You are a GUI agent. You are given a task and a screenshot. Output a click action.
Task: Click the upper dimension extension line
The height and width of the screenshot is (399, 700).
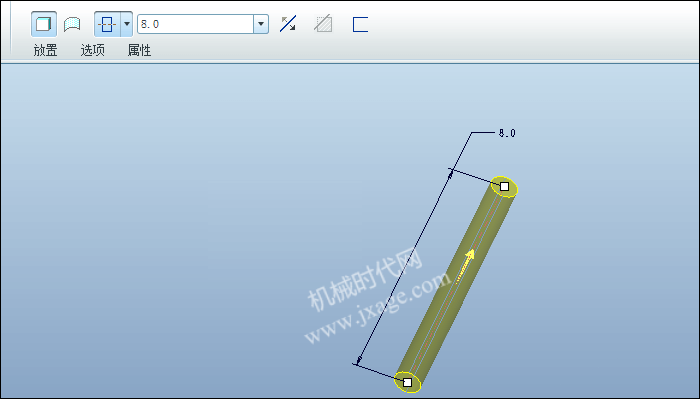[472, 176]
